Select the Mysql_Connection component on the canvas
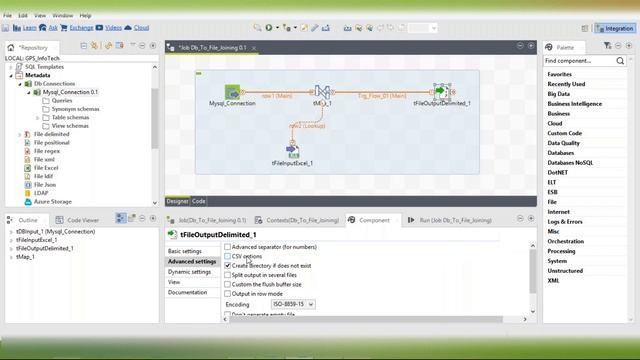The image size is (640, 360). pyautogui.click(x=232, y=92)
